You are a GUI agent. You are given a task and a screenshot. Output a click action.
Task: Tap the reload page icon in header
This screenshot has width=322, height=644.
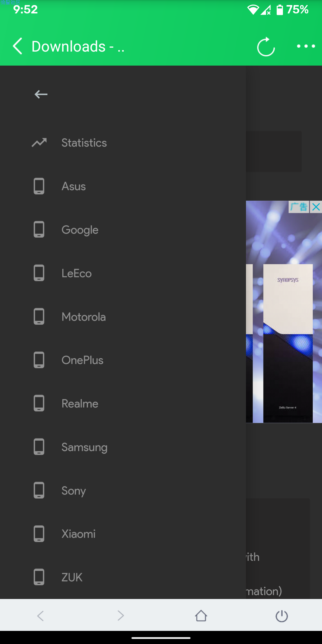(266, 47)
